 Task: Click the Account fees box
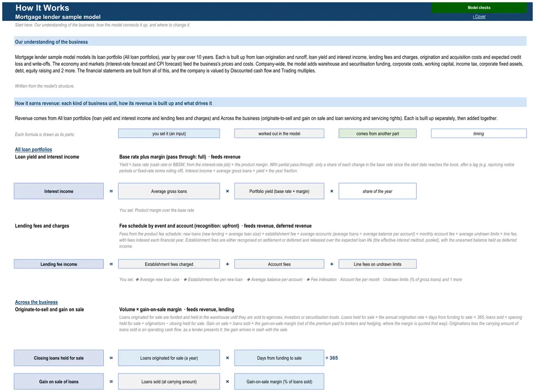click(x=279, y=264)
